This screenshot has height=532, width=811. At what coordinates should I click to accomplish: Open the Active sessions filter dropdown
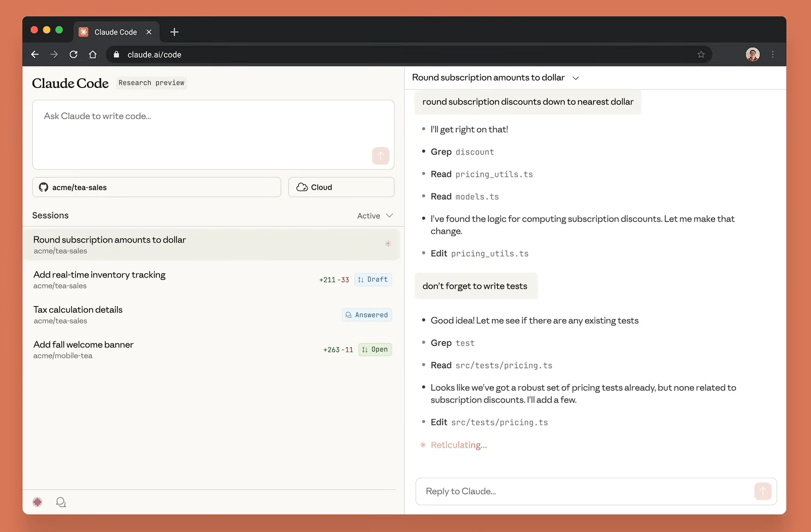coord(375,216)
